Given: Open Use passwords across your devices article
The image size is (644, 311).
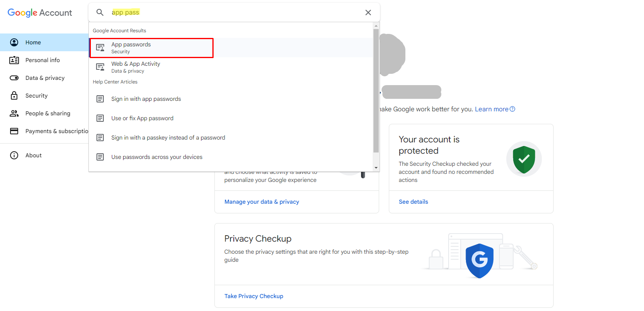Looking at the screenshot, I should tap(231, 157).
